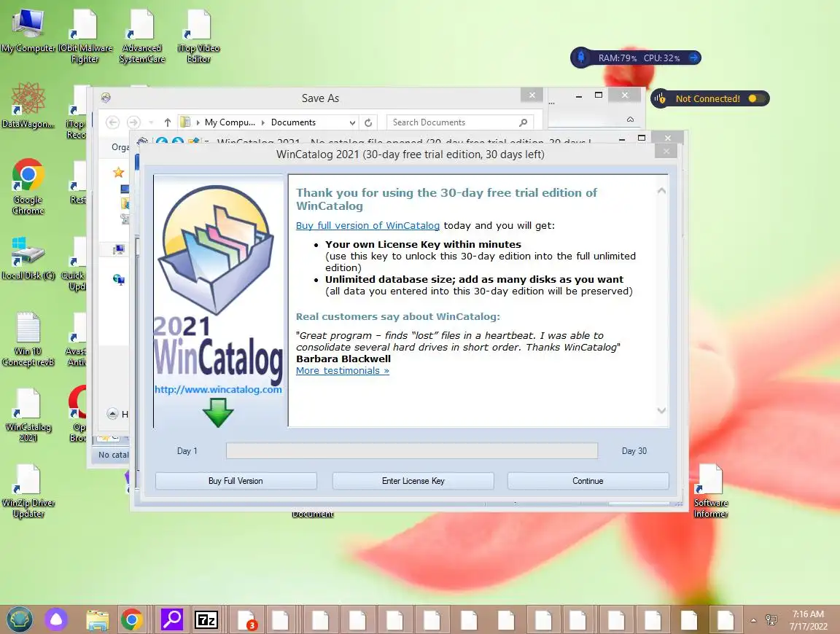Click the search magnifier in Save As

(524, 122)
